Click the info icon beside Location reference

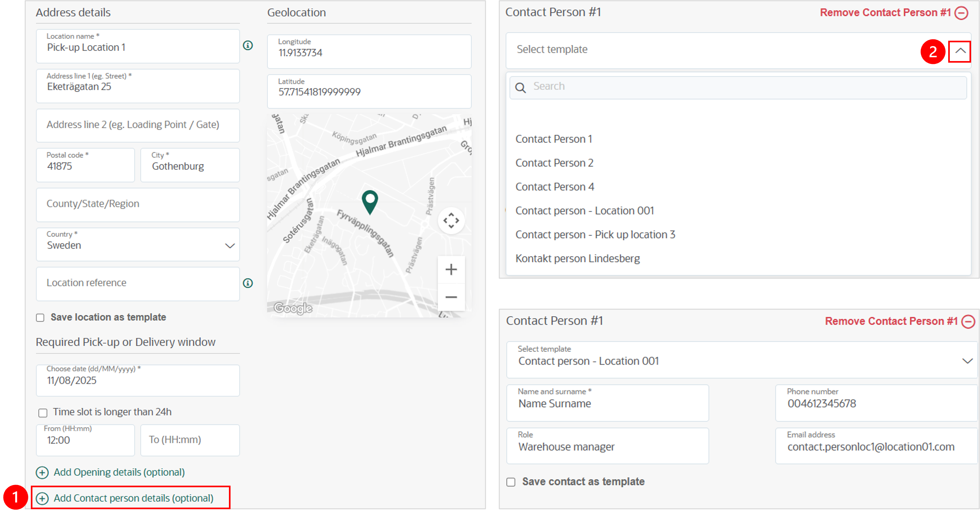click(248, 283)
